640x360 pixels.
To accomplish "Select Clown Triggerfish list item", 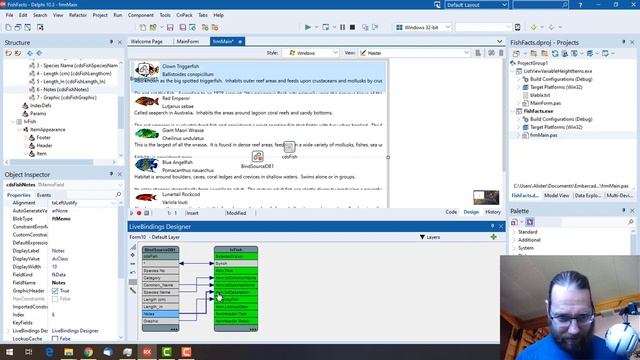I will coord(258,77).
